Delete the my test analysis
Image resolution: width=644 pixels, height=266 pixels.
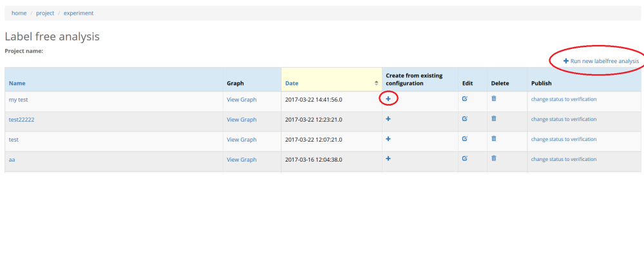coord(494,99)
